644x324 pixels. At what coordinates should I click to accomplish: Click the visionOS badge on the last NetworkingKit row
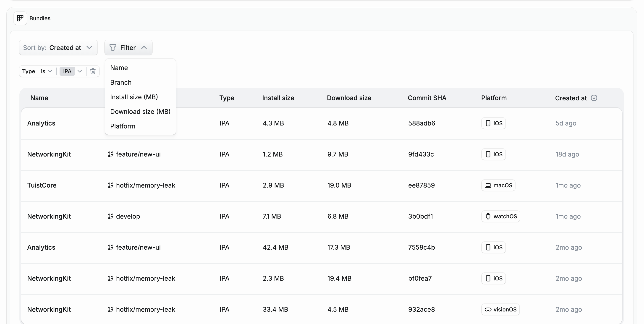tap(500, 309)
